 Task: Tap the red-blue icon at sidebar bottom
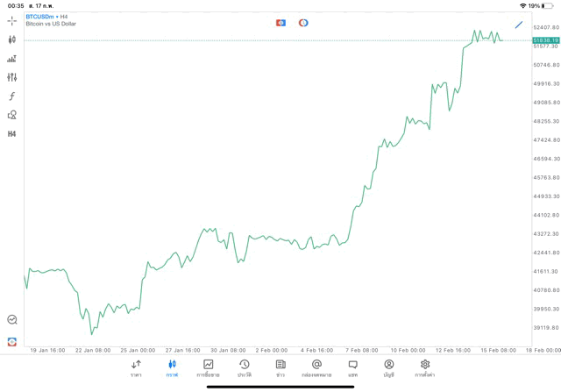click(x=12, y=341)
